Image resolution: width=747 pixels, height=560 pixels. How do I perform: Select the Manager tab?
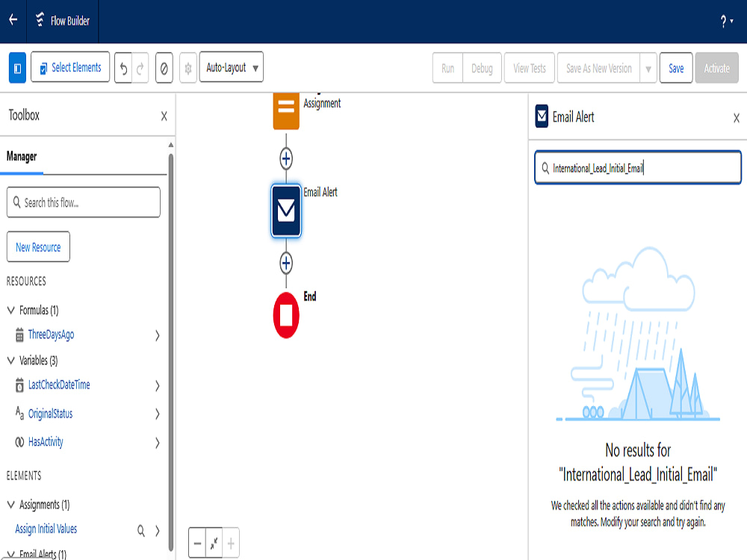tap(22, 157)
